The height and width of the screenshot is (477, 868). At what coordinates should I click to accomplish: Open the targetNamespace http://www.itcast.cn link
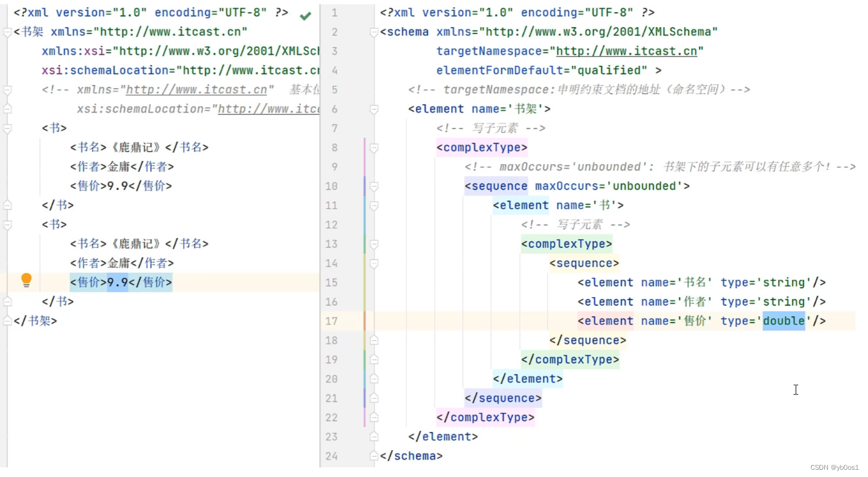click(627, 52)
